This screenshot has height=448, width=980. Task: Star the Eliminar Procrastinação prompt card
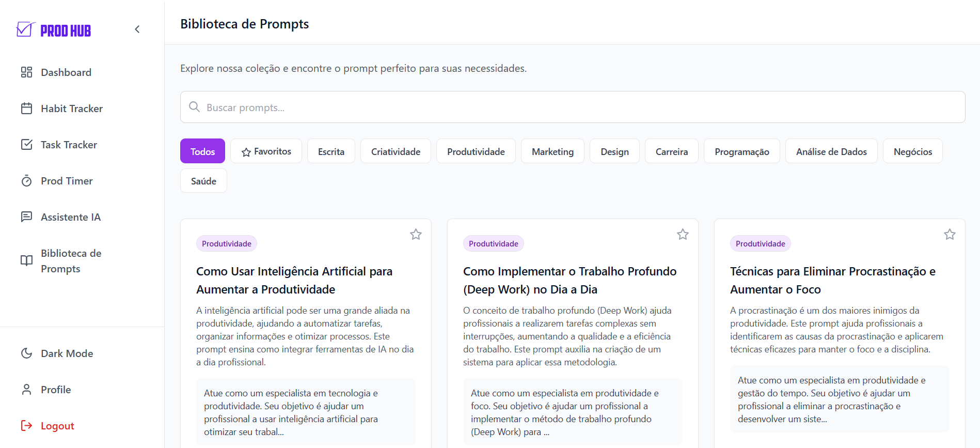point(950,235)
